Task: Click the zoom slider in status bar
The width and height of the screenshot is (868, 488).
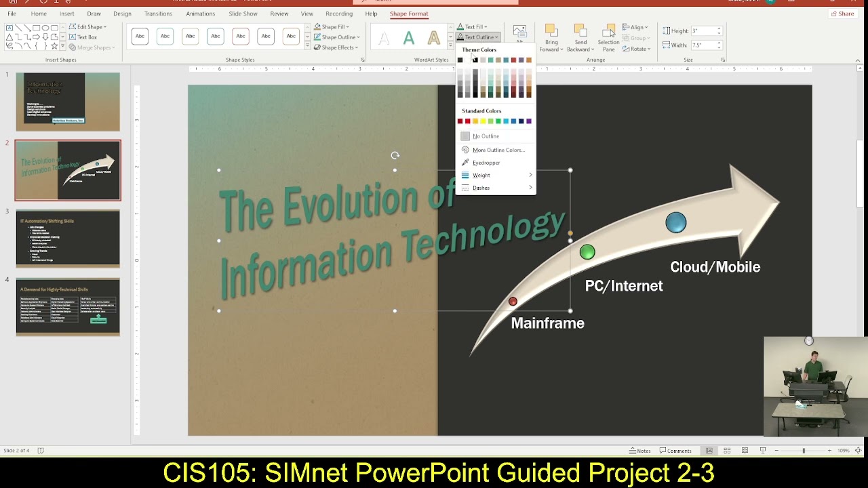Action: 804,451
